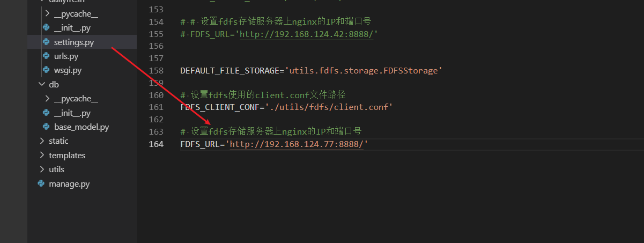Image resolution: width=644 pixels, height=243 pixels.
Task: Expand the utils folder
Action: [42, 170]
